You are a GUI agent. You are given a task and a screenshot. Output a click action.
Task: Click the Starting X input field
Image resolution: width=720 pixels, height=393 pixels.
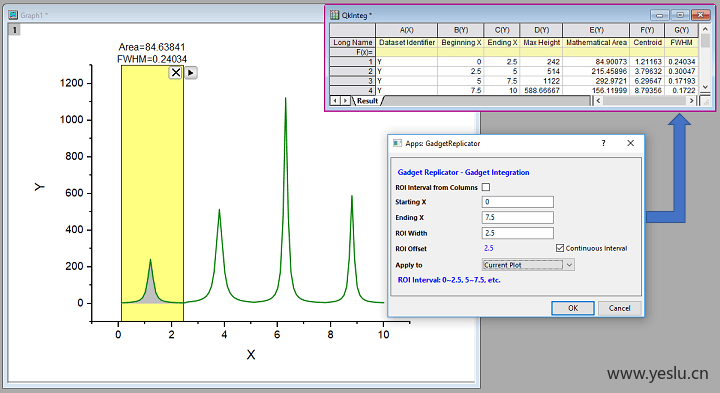coord(518,202)
